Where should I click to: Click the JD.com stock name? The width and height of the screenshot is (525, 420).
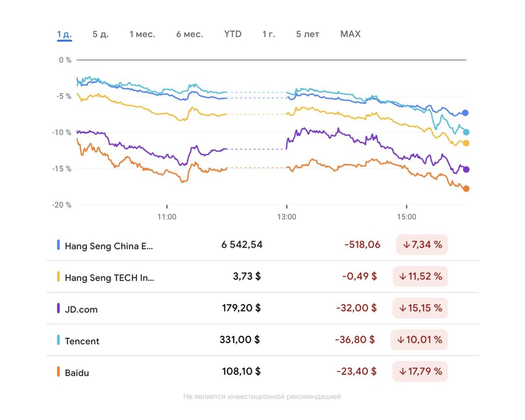[81, 309]
